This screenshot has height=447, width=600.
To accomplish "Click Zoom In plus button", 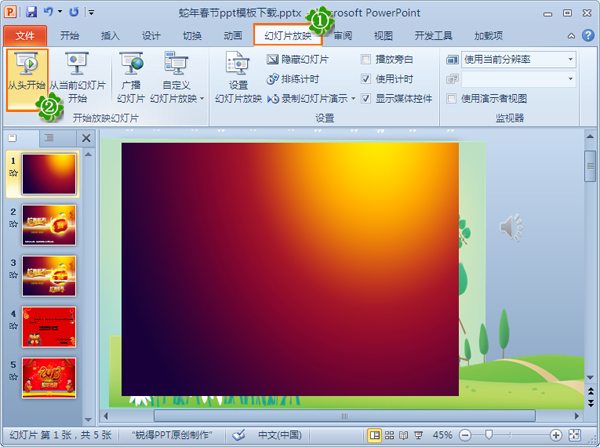I will click(x=556, y=435).
